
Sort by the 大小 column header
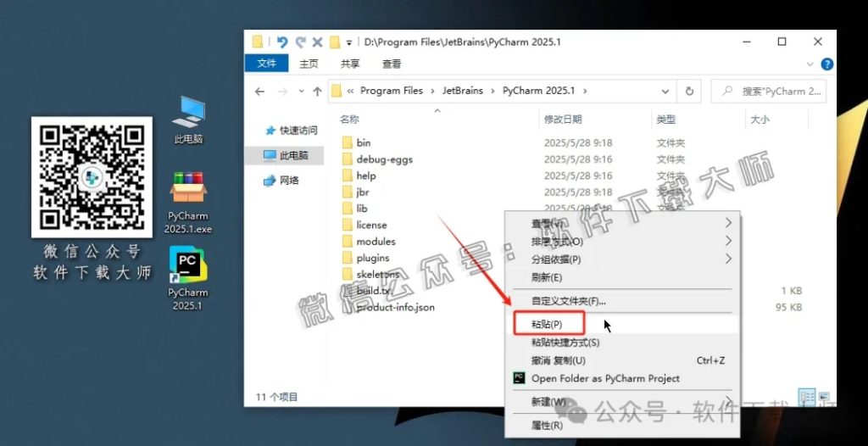coord(759,119)
